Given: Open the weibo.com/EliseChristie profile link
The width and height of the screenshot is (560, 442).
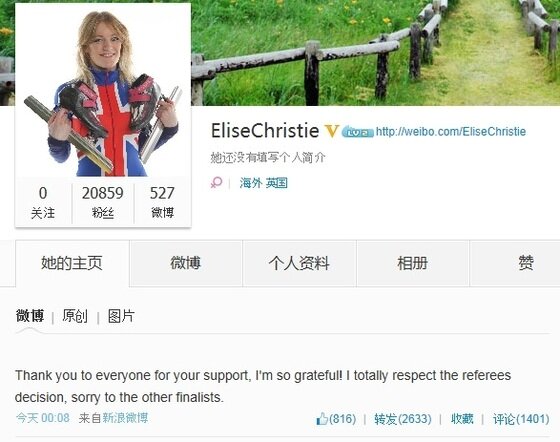Looking at the screenshot, I should [x=451, y=131].
